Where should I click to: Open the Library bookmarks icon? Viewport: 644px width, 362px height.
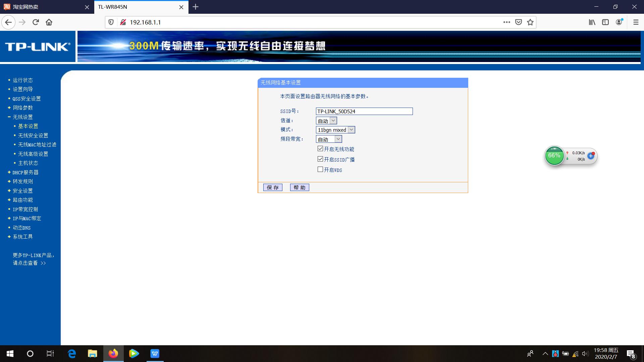pos(592,22)
